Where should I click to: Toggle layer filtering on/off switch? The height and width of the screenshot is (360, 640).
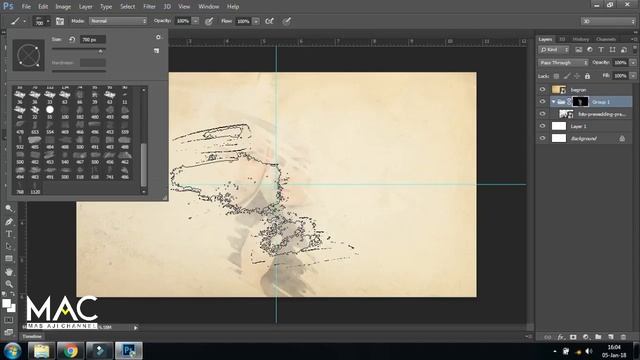(x=635, y=49)
